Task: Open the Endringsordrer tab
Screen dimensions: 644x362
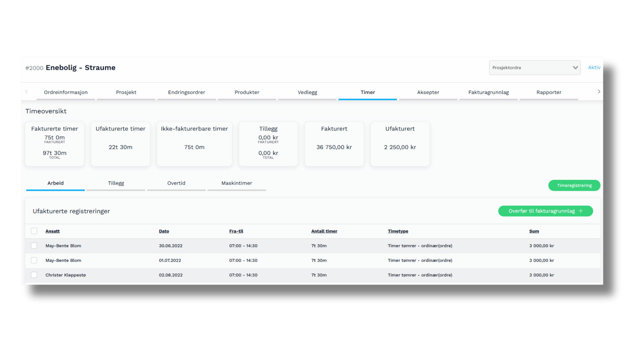Action: click(x=186, y=92)
